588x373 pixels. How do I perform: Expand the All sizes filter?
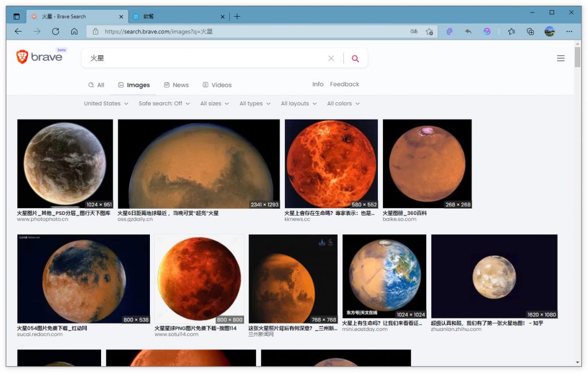[214, 103]
